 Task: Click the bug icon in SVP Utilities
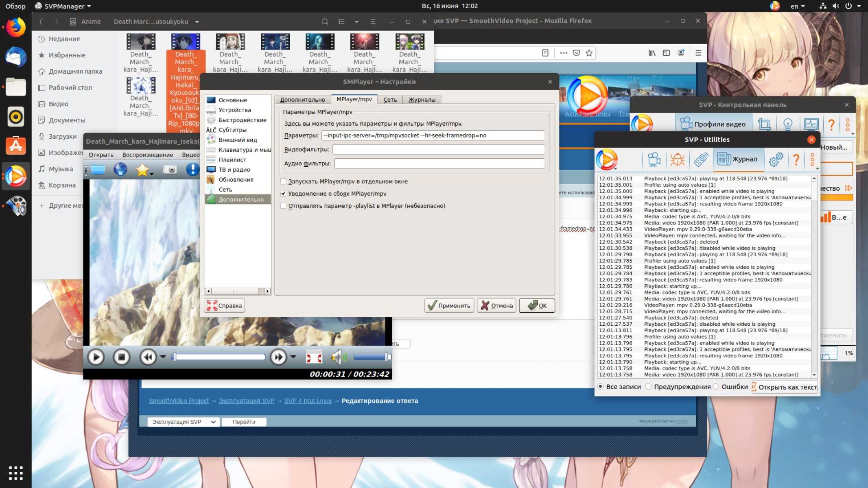677,159
